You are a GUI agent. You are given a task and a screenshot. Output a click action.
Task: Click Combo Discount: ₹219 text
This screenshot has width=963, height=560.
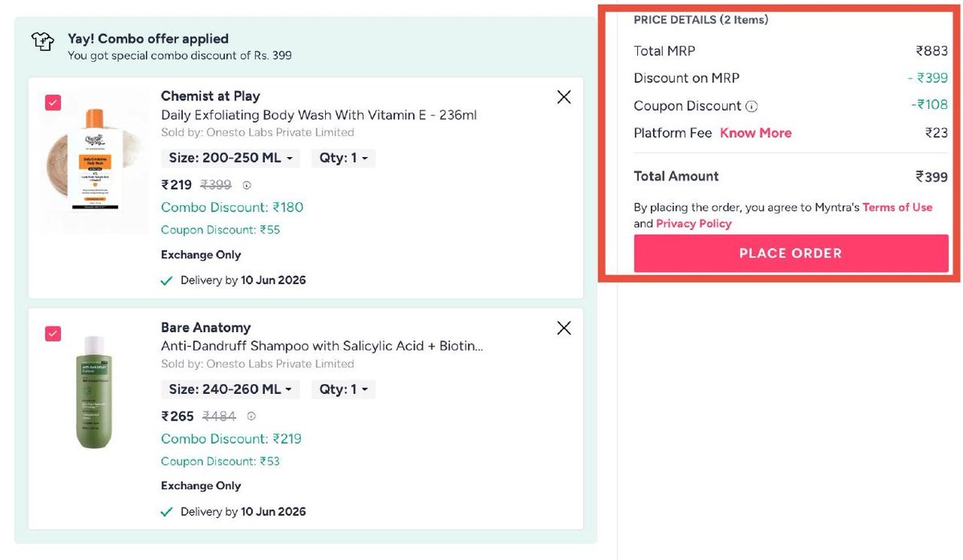coord(231,439)
